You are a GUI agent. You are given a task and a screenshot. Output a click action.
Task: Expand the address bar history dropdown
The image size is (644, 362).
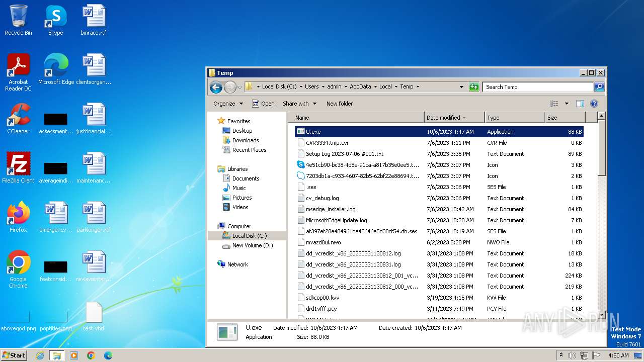461,87
